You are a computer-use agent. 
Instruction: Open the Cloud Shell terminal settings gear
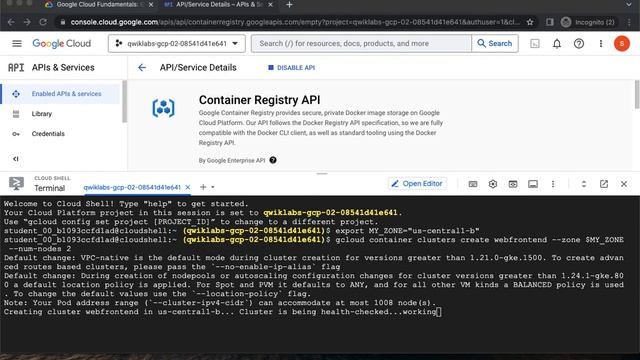coord(493,184)
